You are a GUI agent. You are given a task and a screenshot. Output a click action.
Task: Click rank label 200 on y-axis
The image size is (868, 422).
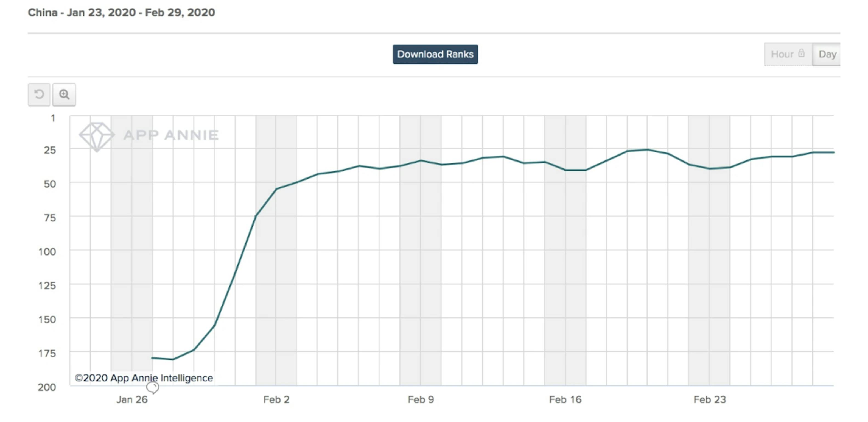click(x=47, y=387)
